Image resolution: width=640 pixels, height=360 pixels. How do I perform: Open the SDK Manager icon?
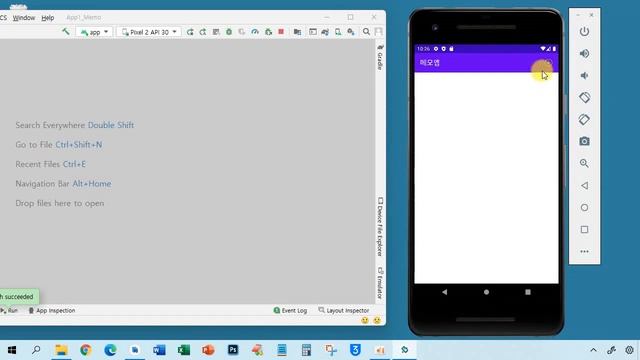click(x=351, y=32)
